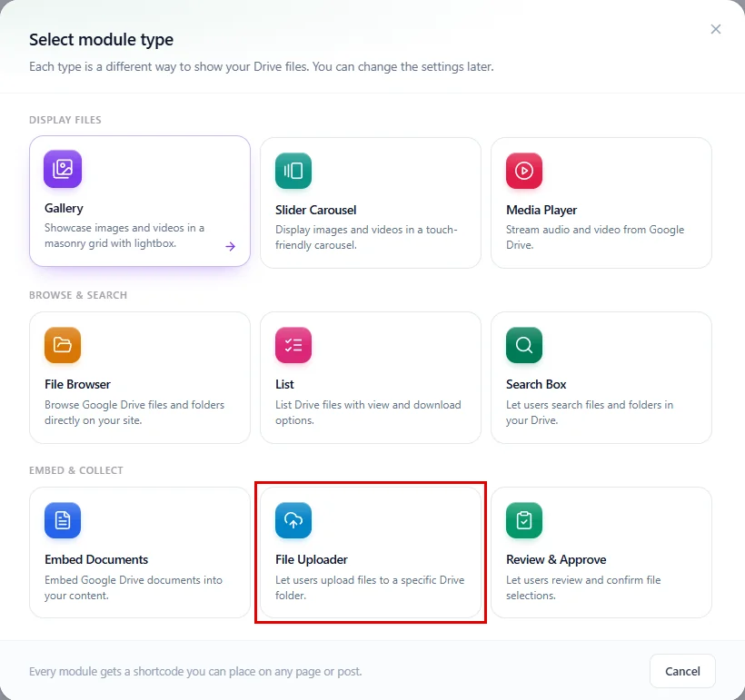Image resolution: width=745 pixels, height=700 pixels.
Task: Click 'Embed Google Drive documents into your content' text
Action: [x=134, y=587]
